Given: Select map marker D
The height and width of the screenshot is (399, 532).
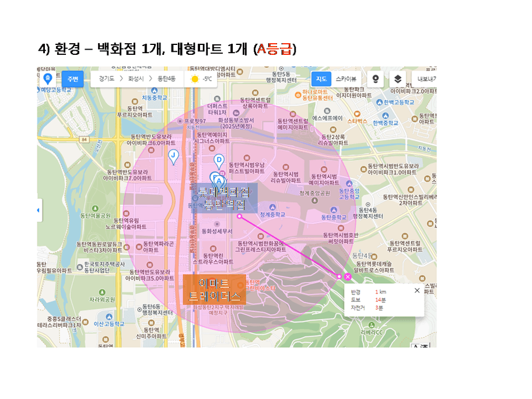Looking at the screenshot, I should point(219,161).
